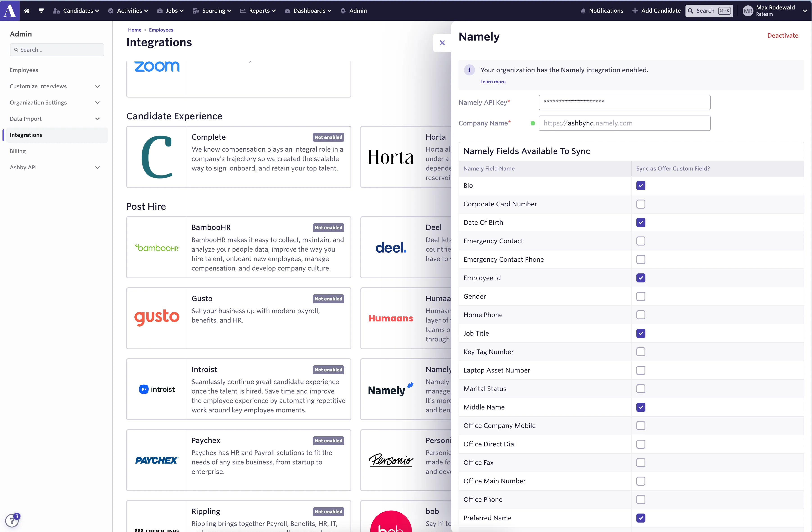Image resolution: width=812 pixels, height=532 pixels.
Task: Click the Deactivate link
Action: (783, 36)
